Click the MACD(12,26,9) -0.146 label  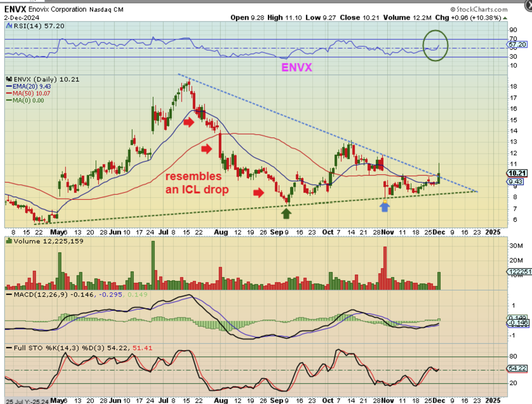tap(55, 294)
